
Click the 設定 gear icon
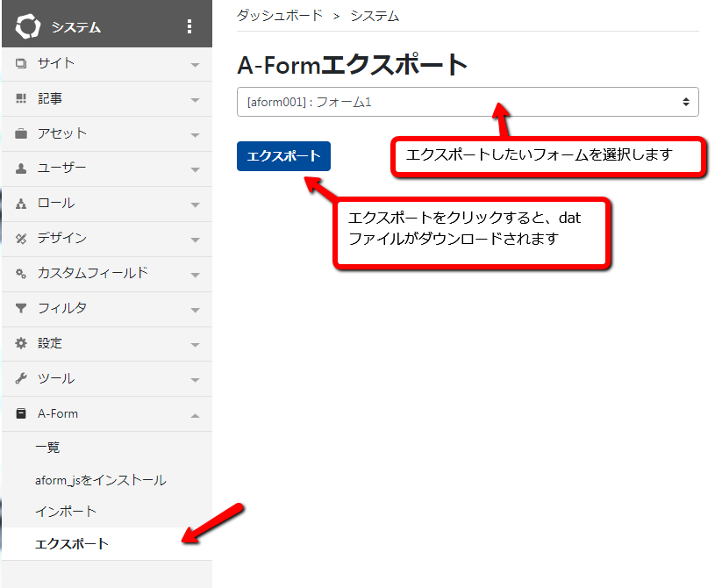pos(21,344)
